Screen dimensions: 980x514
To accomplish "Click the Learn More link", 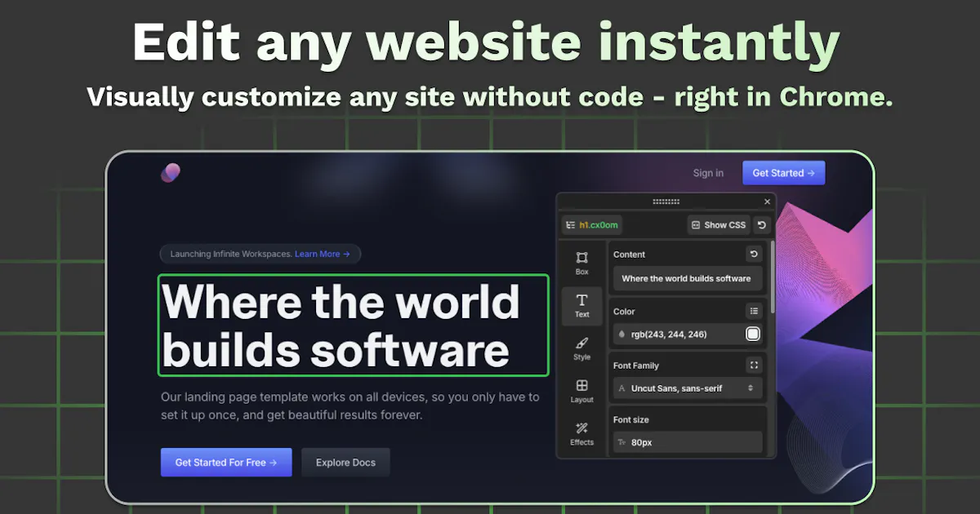I will click(x=322, y=254).
